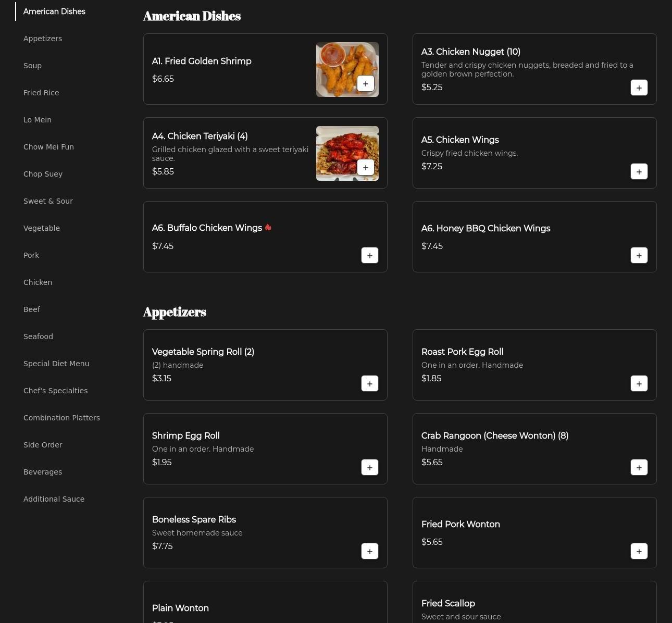
Task: View the Chicken Teriyaki photo
Action: [347, 153]
